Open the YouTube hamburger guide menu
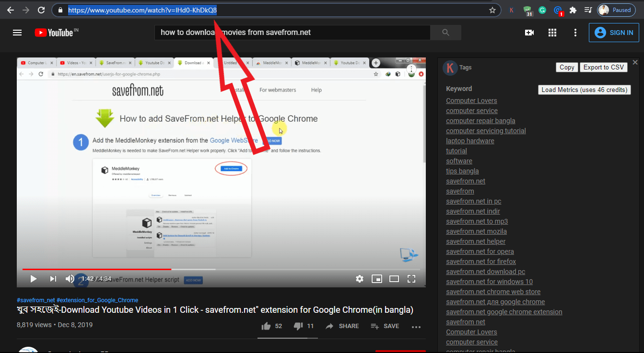Viewport: 644px width, 353px height. [x=17, y=33]
